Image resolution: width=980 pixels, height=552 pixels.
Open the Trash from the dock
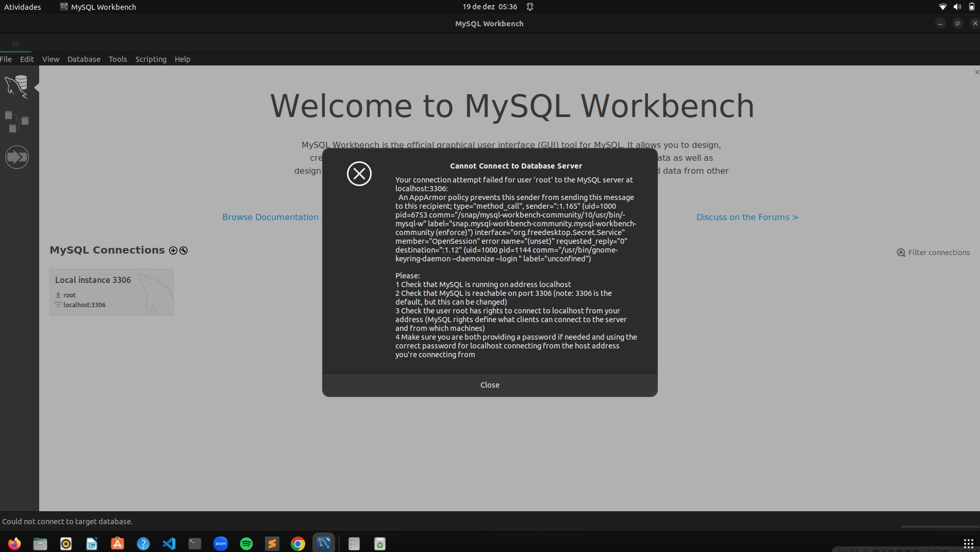click(x=380, y=544)
